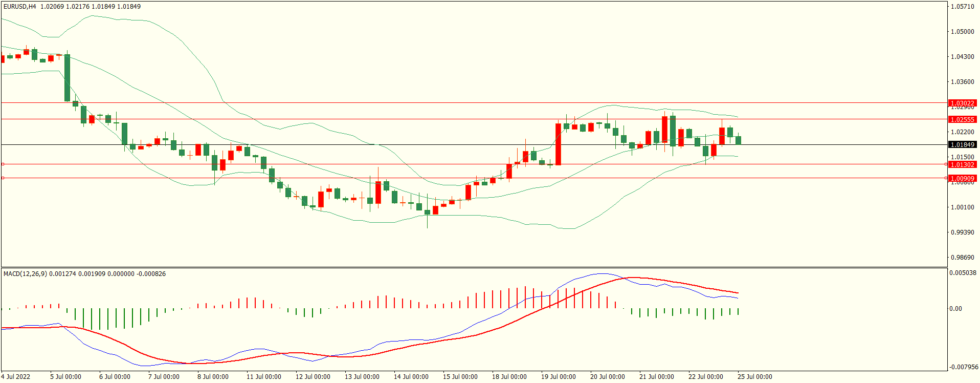Click the 1.00100 price scale label
980x383 pixels.
[x=962, y=207]
